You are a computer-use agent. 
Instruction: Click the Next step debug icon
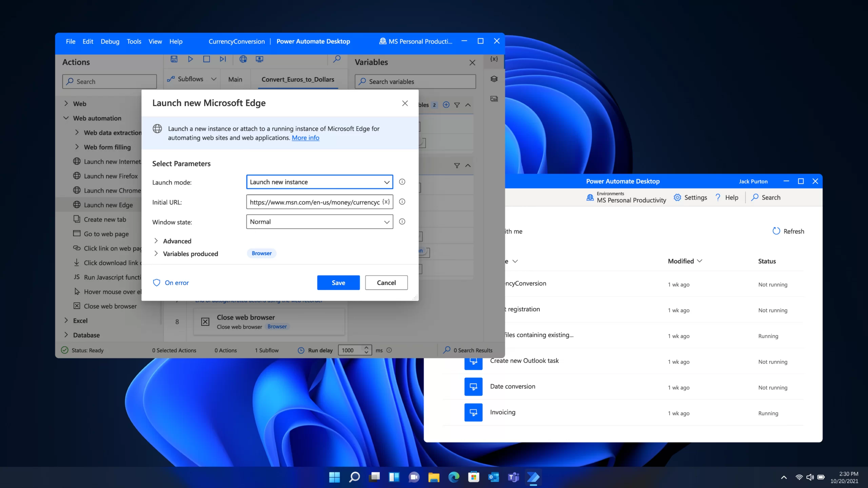[223, 59]
